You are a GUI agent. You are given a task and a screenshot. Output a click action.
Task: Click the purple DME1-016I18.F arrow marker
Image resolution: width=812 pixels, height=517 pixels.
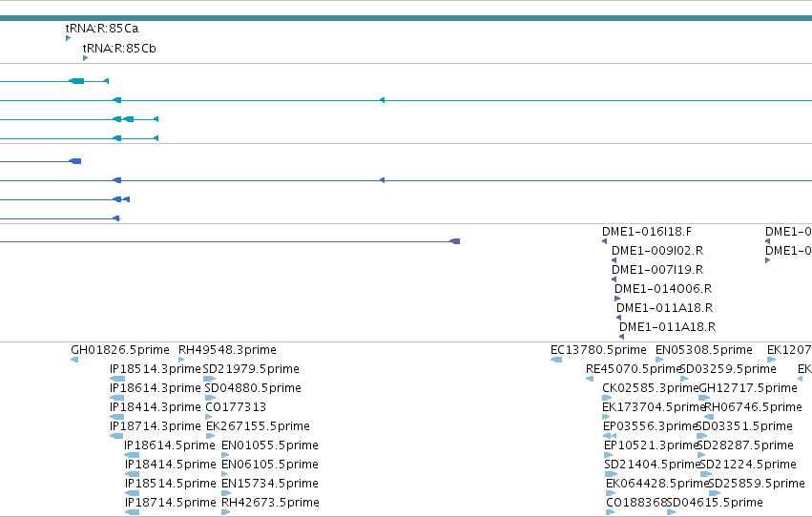click(604, 241)
